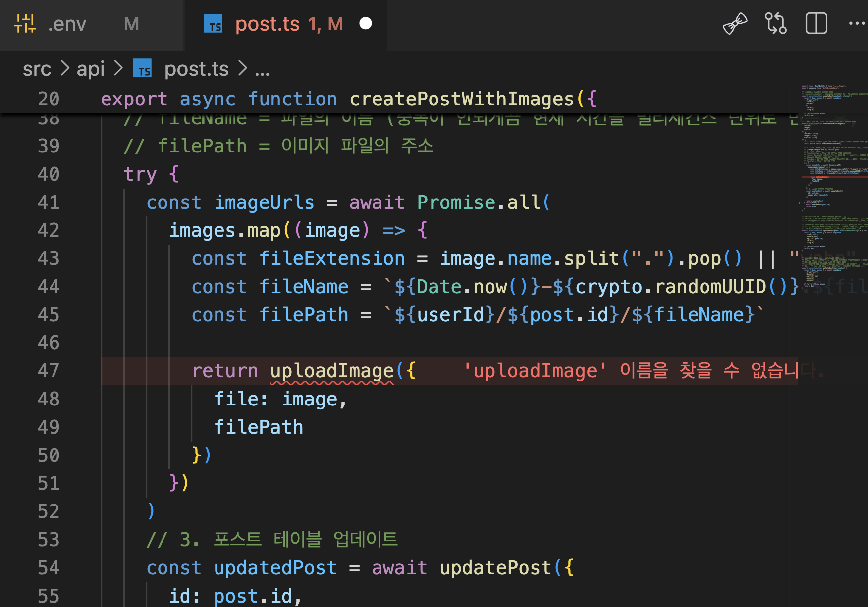Jump to the red error marker in minimap
868x607 pixels.
(834, 177)
